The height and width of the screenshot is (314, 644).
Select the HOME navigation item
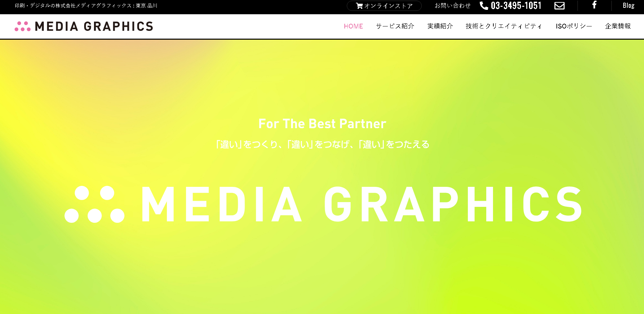click(353, 26)
